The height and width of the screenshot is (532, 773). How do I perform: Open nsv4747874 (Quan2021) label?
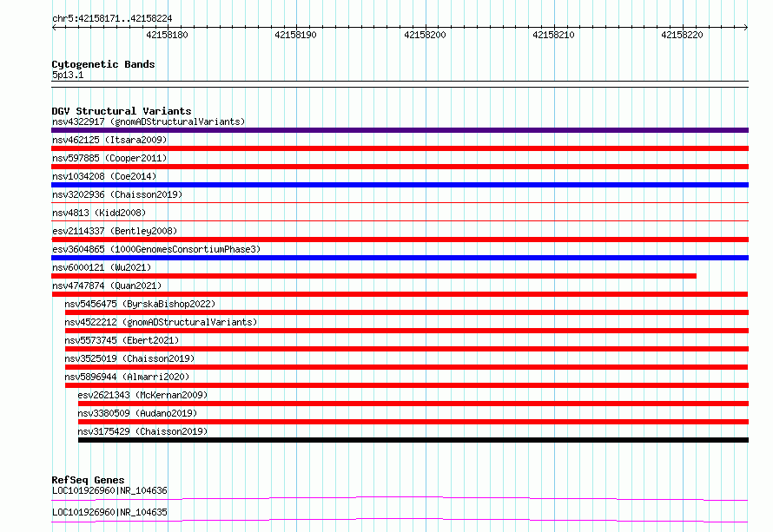pos(107,286)
